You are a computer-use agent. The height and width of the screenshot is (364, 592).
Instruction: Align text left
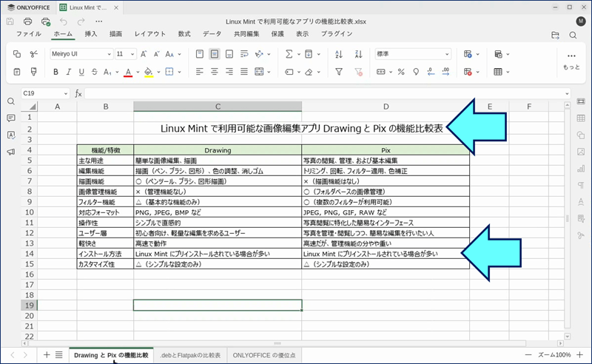coord(200,72)
